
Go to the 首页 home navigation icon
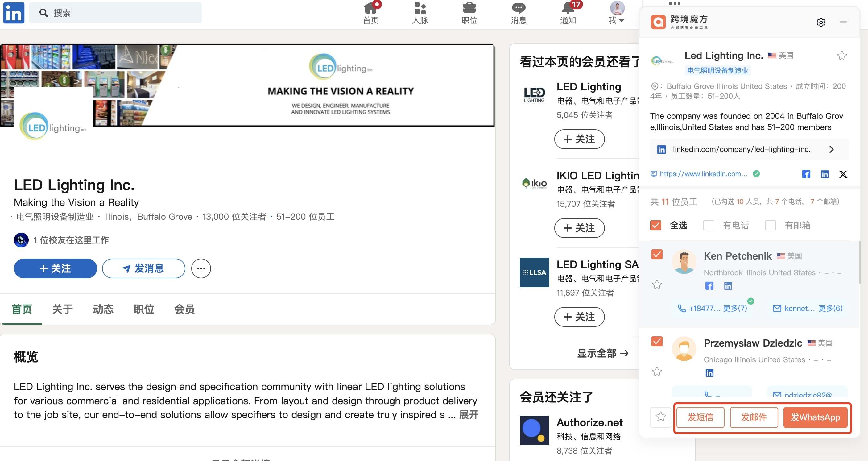point(371,13)
